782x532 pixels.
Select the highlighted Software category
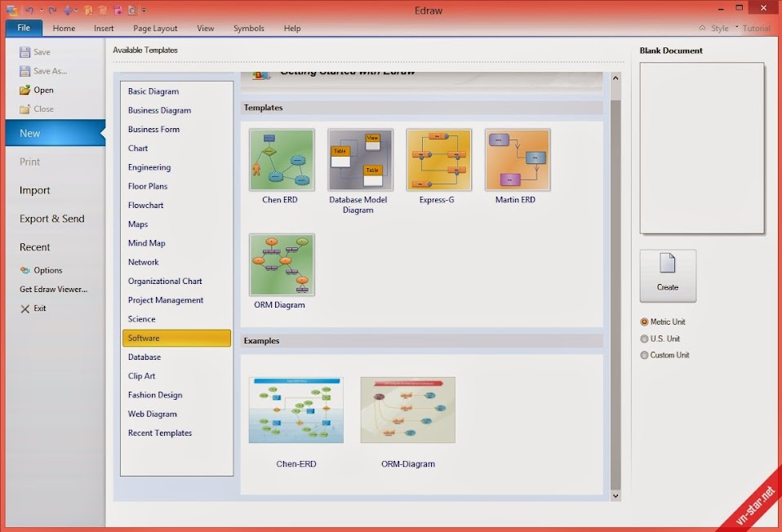pyautogui.click(x=176, y=338)
